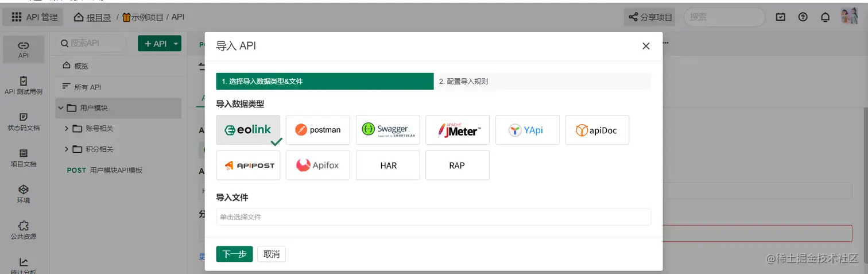Focus the 搜索API search field
The height and width of the screenshot is (274, 868).
pos(91,43)
